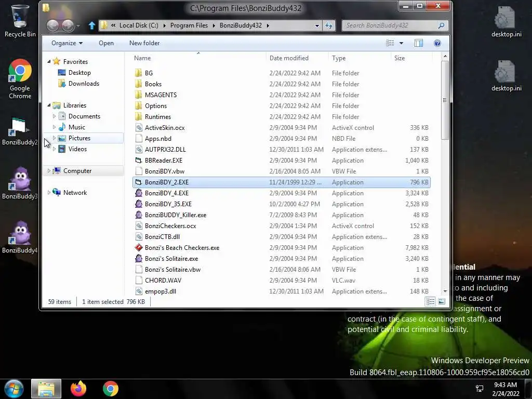Viewport: 532px width, 399px height.
Task: Select the BBReader.EXE file icon
Action: (x=138, y=160)
